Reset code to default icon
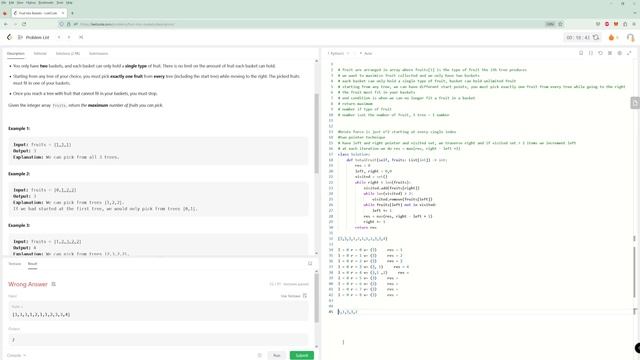The height and width of the screenshot is (360, 640). coord(600,53)
